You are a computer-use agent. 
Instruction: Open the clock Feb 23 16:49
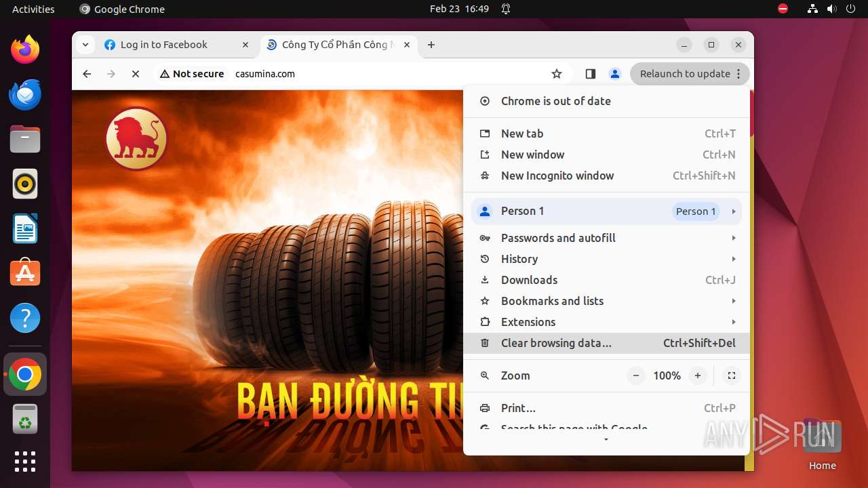click(x=459, y=9)
